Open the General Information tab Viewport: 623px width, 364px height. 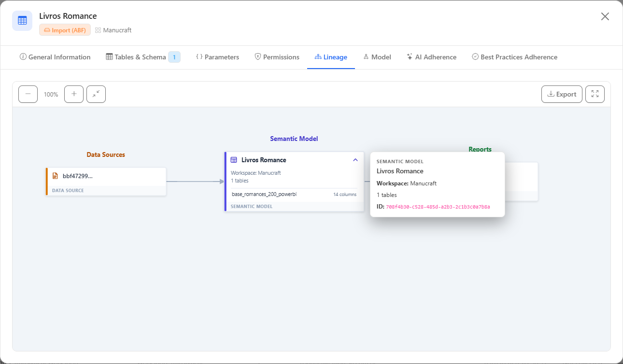[55, 57]
